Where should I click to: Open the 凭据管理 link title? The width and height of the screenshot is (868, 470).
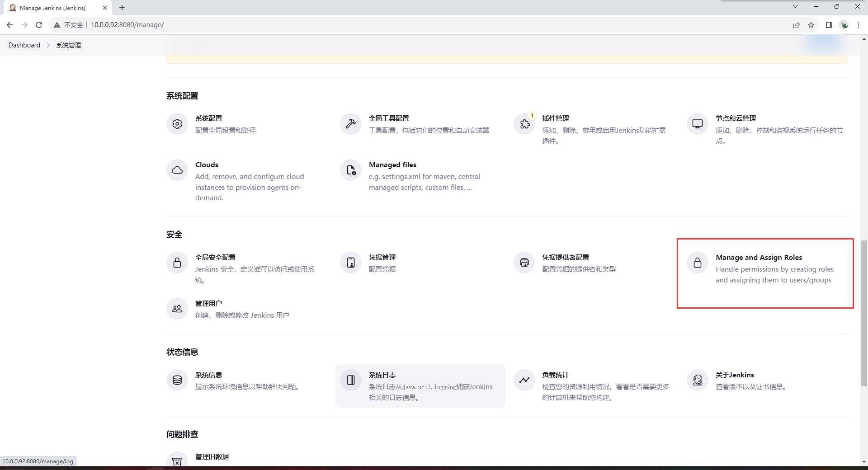point(382,257)
